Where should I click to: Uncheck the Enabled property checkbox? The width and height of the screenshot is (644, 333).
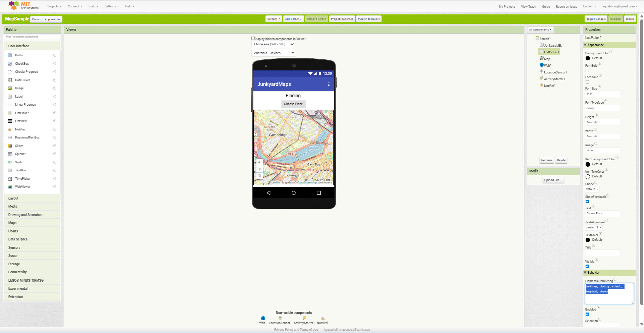[x=587, y=314]
